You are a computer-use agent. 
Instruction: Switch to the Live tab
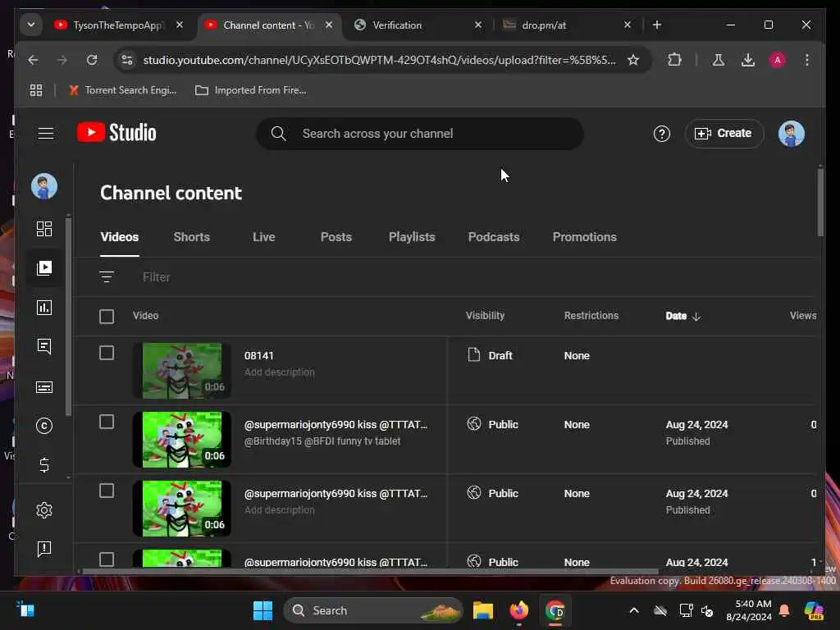pos(263,237)
